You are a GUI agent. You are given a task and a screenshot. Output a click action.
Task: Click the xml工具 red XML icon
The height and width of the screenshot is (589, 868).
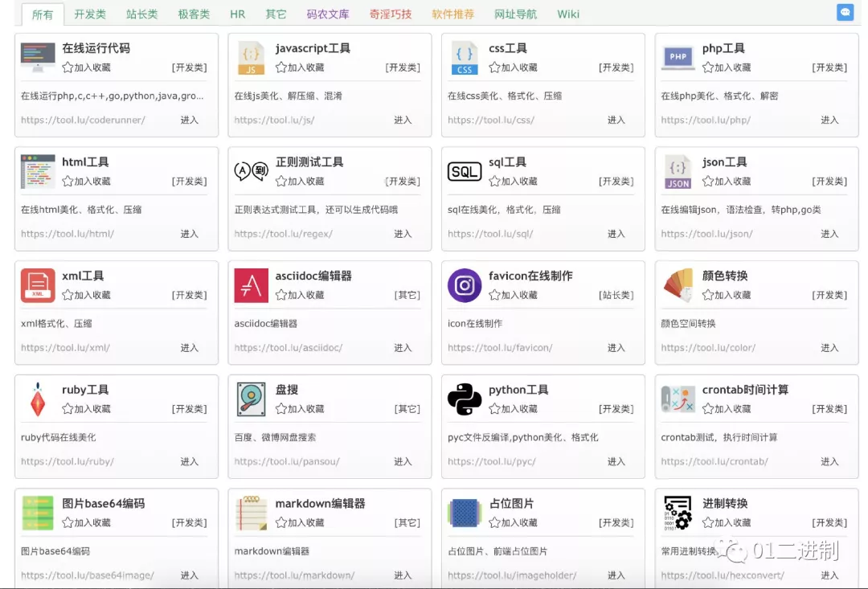coord(38,285)
